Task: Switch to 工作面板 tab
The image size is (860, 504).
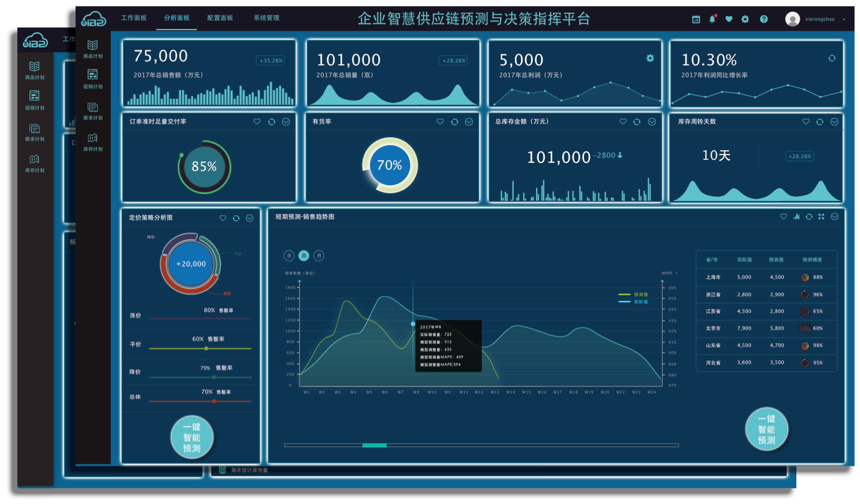Action: pos(134,18)
